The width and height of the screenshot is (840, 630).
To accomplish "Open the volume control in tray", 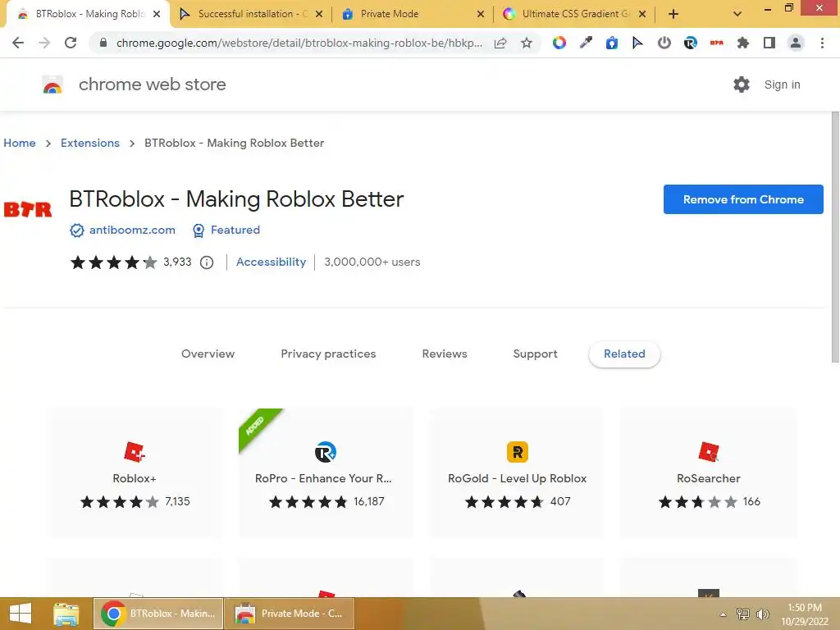I will pyautogui.click(x=763, y=614).
